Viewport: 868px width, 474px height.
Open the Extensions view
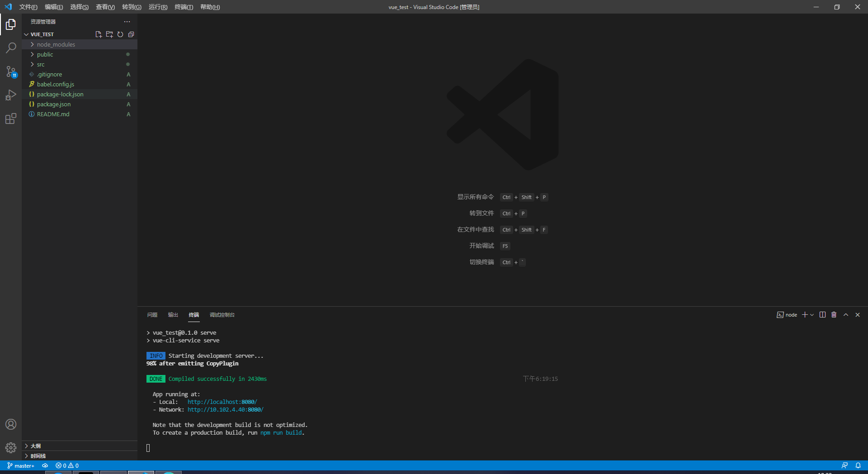coord(11,118)
